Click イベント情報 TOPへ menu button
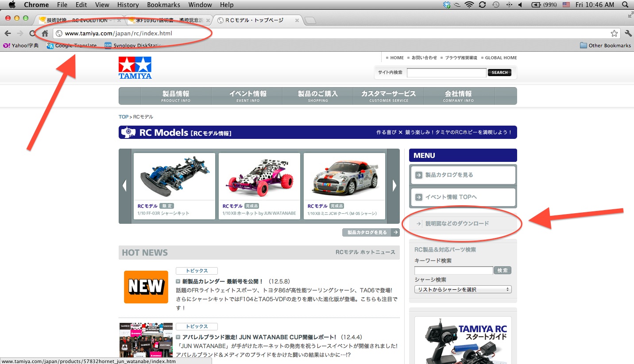 (463, 197)
